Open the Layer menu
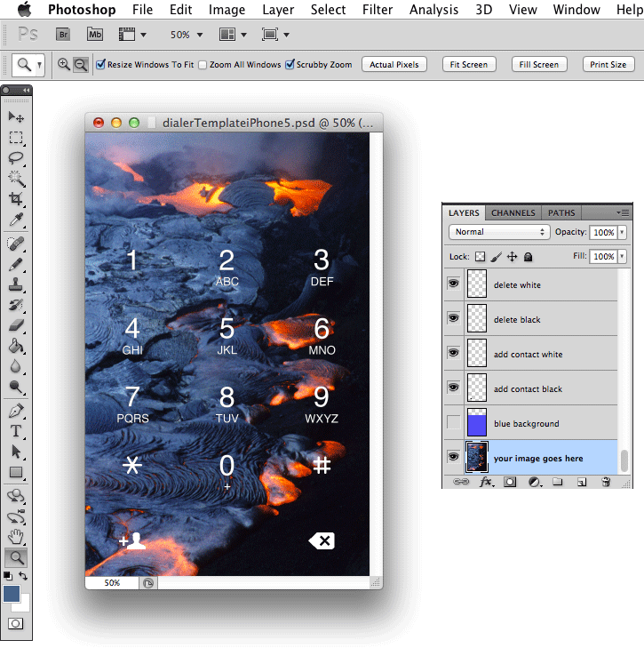 tap(278, 9)
